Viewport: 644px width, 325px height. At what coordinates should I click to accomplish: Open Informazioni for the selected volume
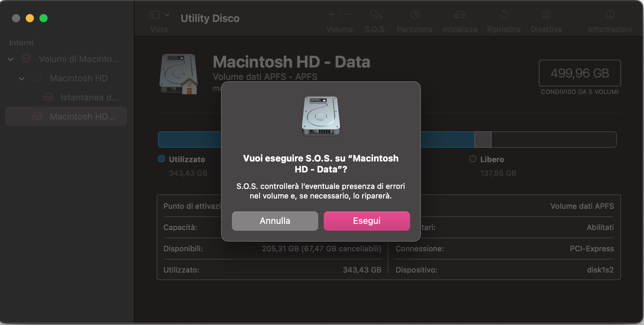(609, 19)
